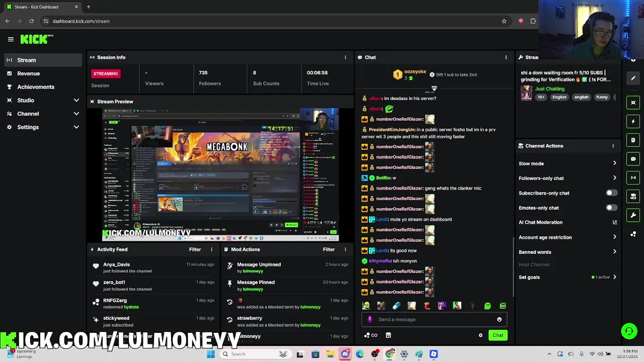Open the emoji picker in message box

(x=499, y=319)
